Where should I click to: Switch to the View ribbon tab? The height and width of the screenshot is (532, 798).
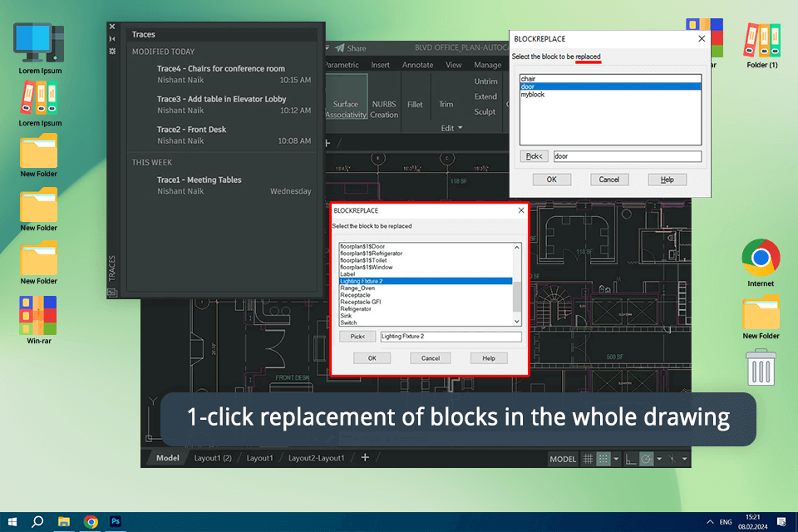(454, 65)
